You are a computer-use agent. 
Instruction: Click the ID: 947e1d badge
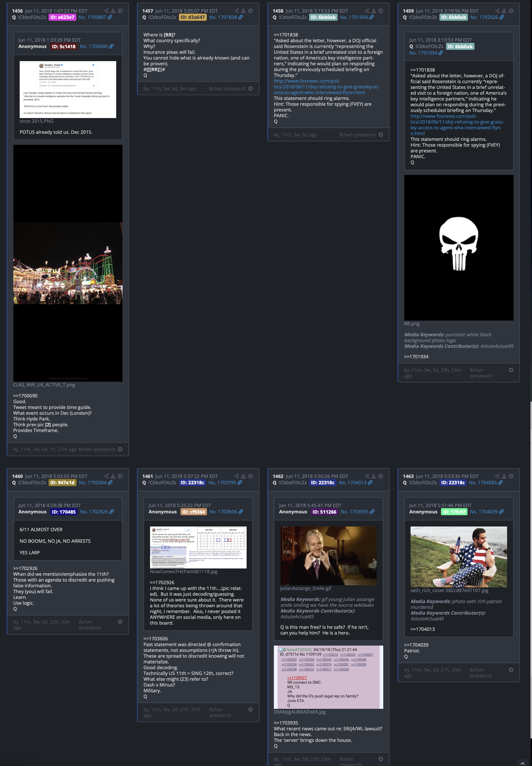[62, 483]
